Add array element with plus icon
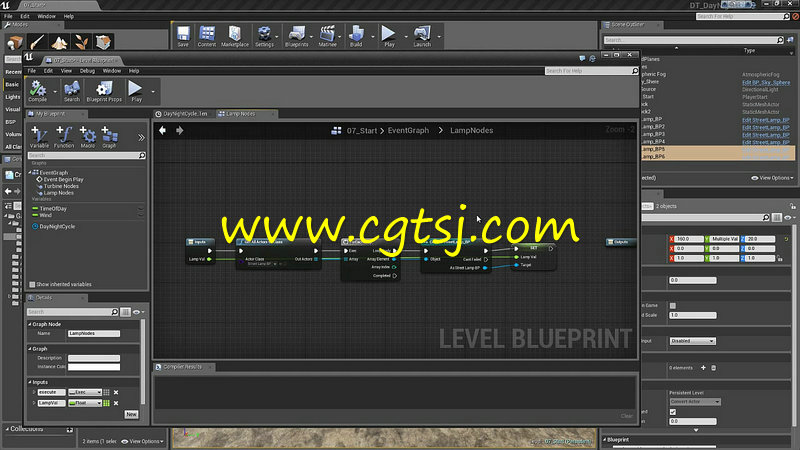800x450 pixels. coord(703,368)
